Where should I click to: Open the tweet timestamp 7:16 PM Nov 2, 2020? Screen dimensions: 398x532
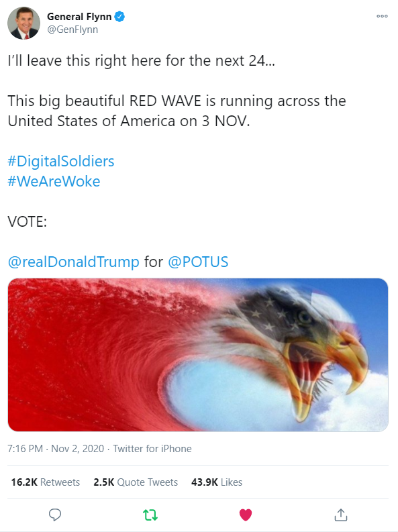56,449
